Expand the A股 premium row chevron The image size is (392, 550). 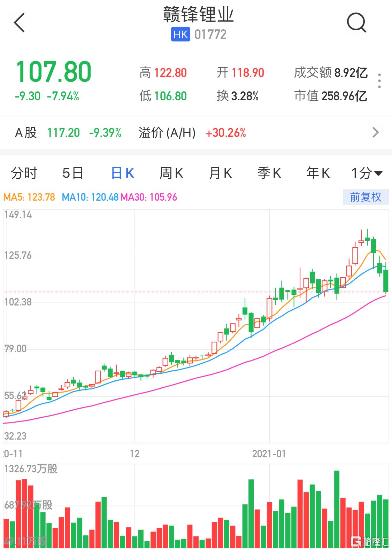[x=376, y=132]
